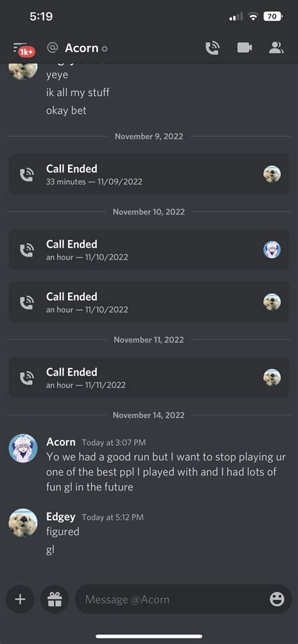Open the emoji picker smiley
The image size is (298, 644).
click(277, 599)
